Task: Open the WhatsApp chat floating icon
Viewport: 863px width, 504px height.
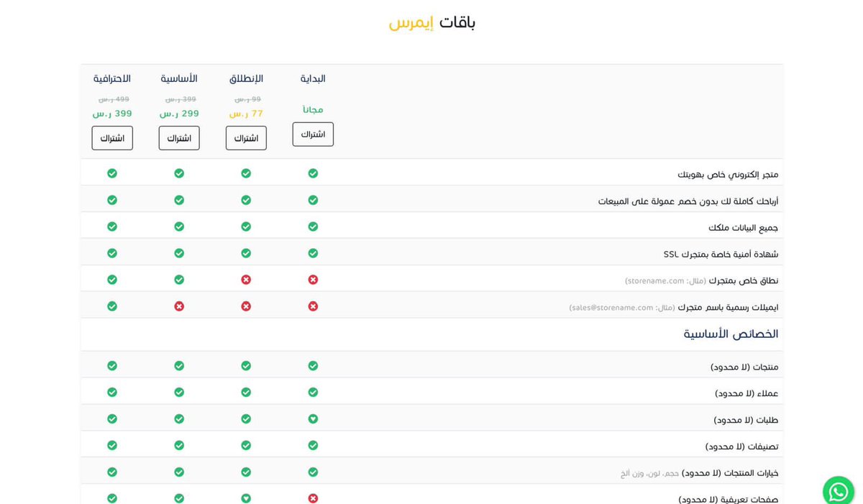Action: (x=839, y=492)
